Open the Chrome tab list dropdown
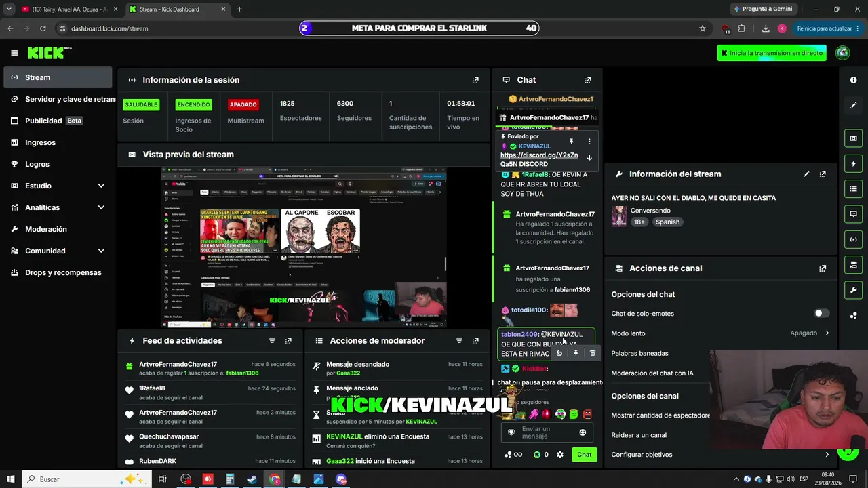868x488 pixels. pos(9,9)
